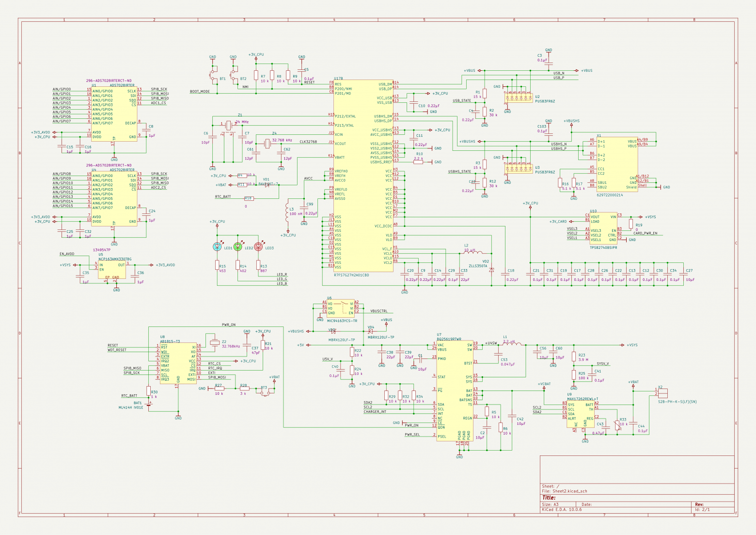Click the +VCBAT power label
The image size is (756, 535).
click(544, 384)
